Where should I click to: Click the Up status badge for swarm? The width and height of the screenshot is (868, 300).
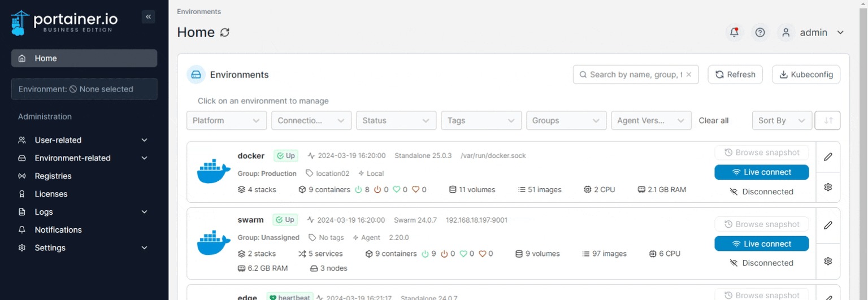point(285,220)
